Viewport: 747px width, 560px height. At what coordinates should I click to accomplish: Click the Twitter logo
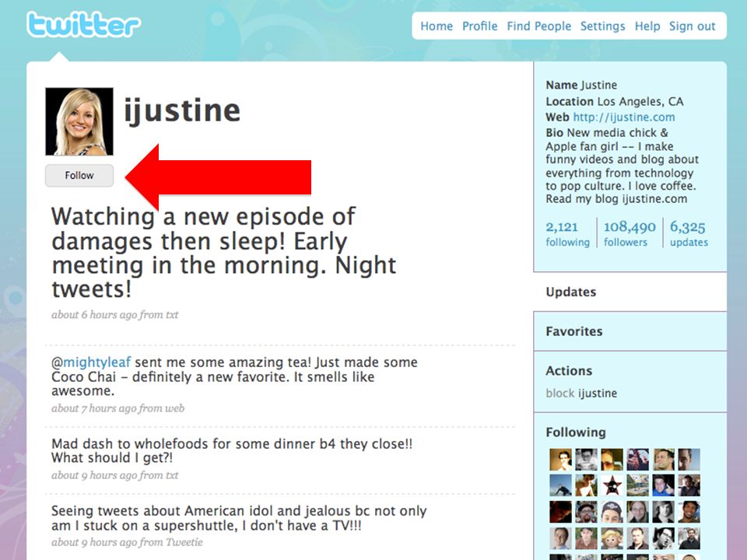[x=84, y=25]
